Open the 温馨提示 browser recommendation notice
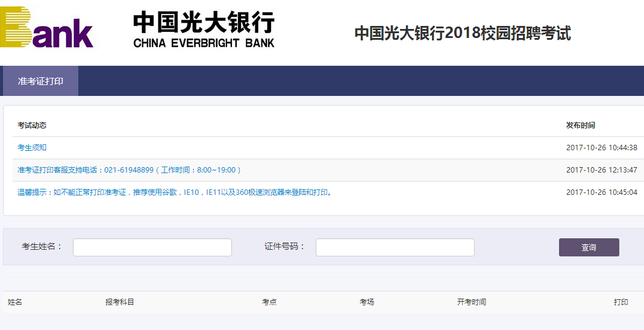The height and width of the screenshot is (330, 644). point(175,192)
